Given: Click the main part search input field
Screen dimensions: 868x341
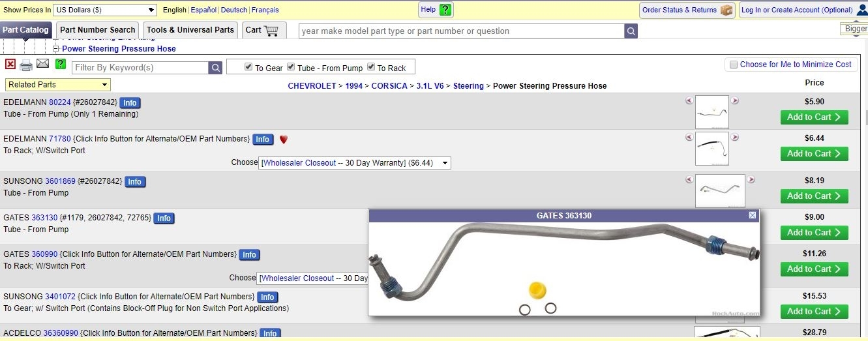Looking at the screenshot, I should coord(462,31).
